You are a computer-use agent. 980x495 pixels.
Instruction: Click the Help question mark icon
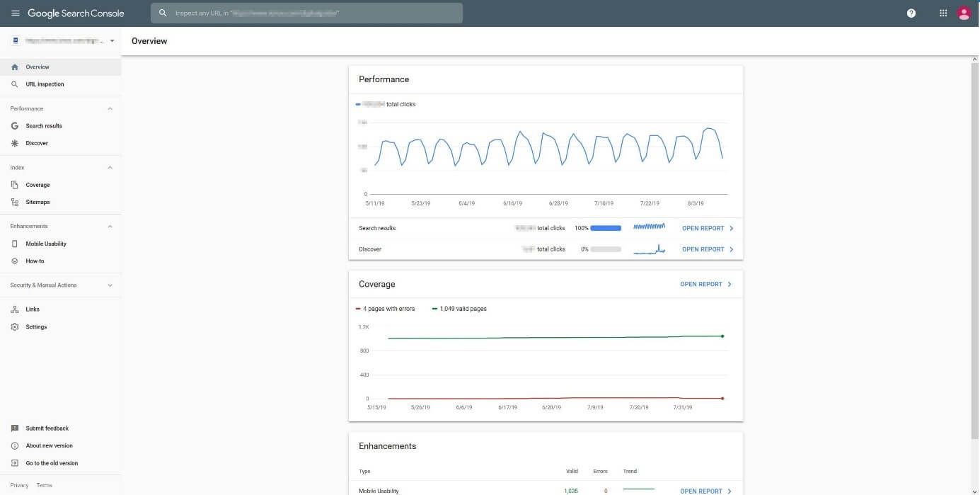click(911, 13)
